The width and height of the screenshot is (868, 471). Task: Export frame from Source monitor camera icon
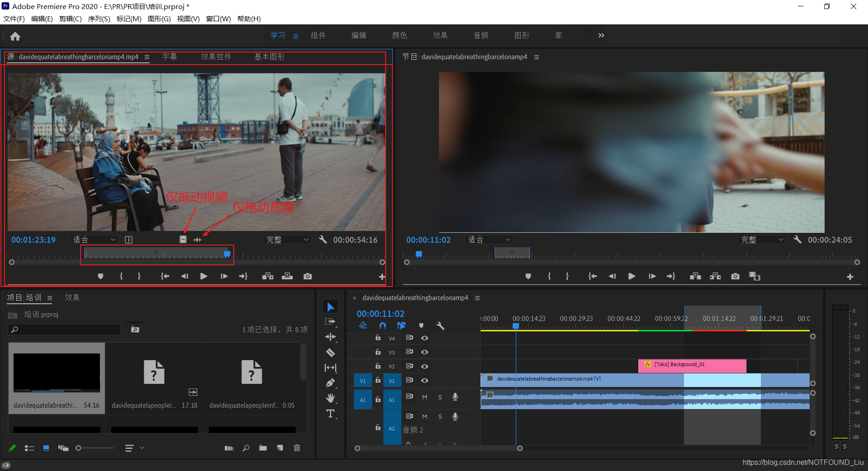coord(308,276)
